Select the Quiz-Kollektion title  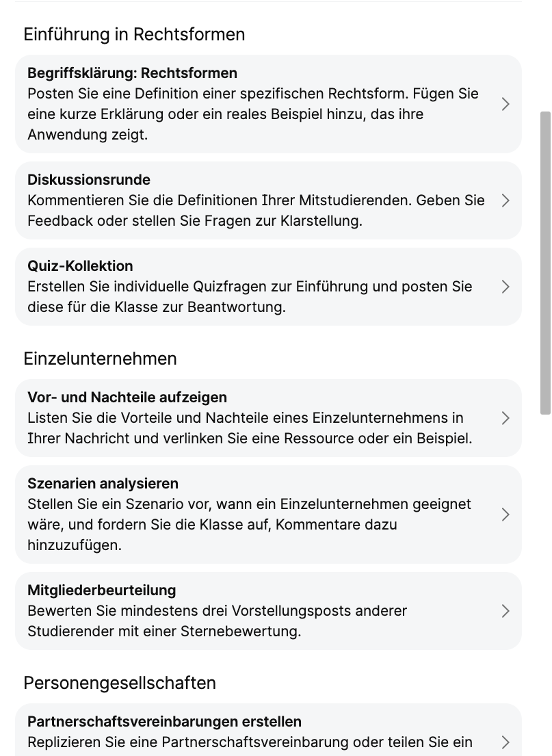pos(80,266)
